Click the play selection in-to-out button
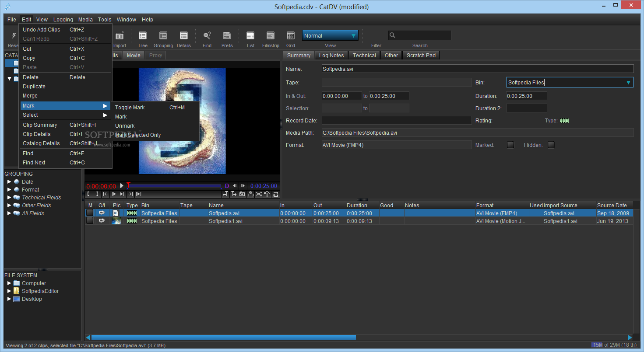Image resolution: width=644 pixels, height=352 pixels. pyautogui.click(x=138, y=194)
